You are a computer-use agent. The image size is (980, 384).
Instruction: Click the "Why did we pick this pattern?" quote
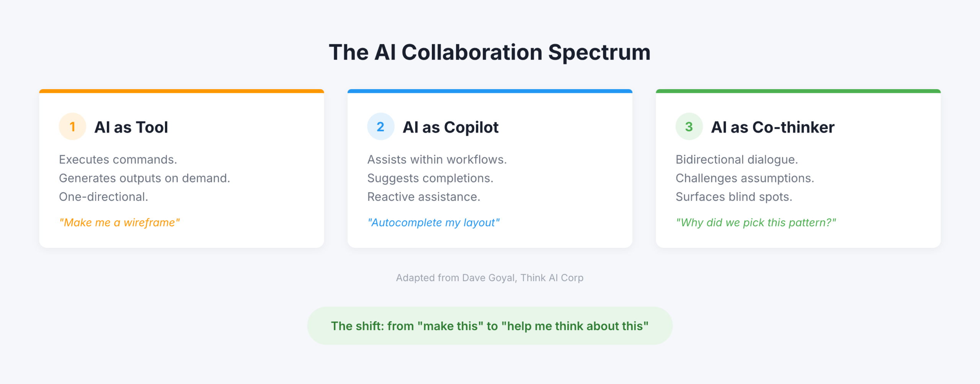point(756,223)
